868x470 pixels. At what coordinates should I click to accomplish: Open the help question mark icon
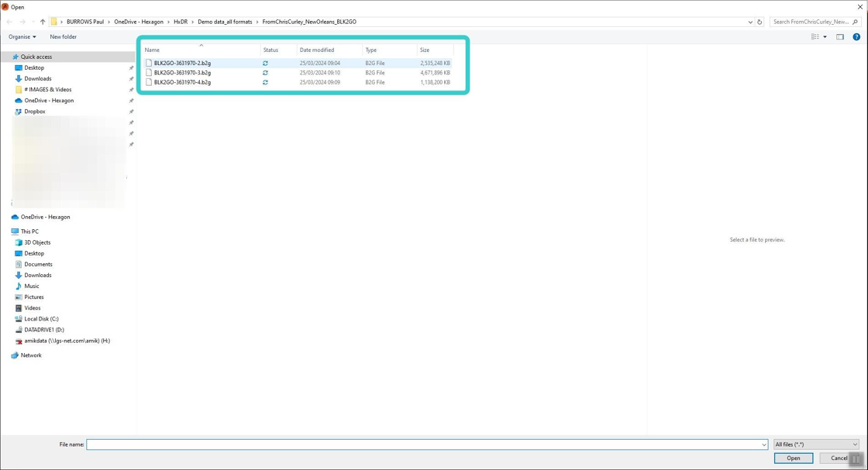click(x=856, y=37)
